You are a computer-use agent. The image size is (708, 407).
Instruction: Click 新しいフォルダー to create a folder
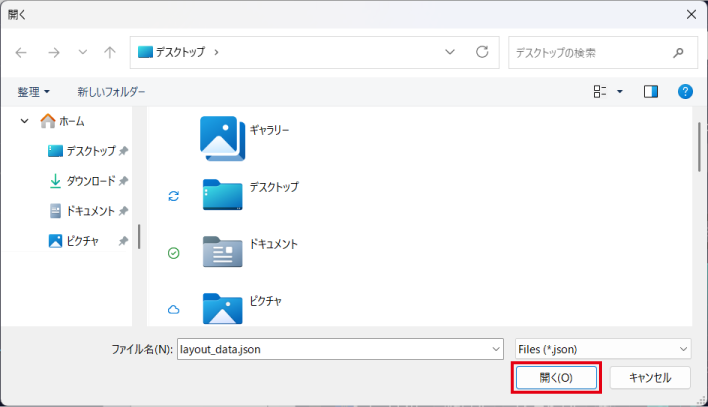point(111,92)
